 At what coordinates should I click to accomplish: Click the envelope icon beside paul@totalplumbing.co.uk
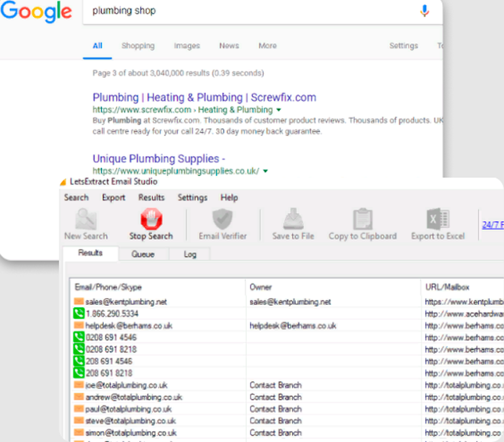click(79, 408)
